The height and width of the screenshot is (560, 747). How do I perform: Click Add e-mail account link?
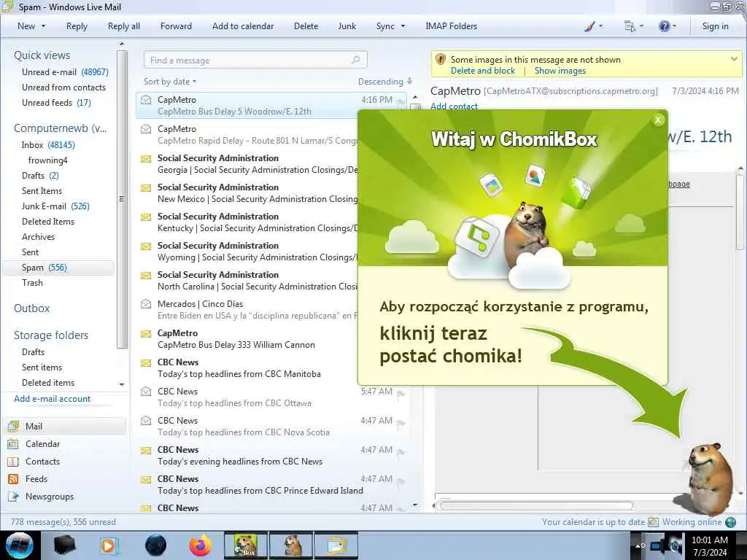click(x=52, y=399)
